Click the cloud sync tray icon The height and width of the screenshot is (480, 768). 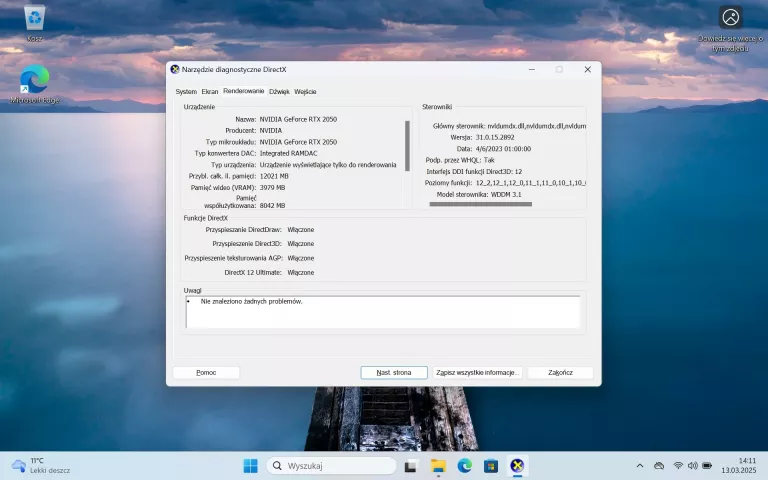(x=659, y=466)
